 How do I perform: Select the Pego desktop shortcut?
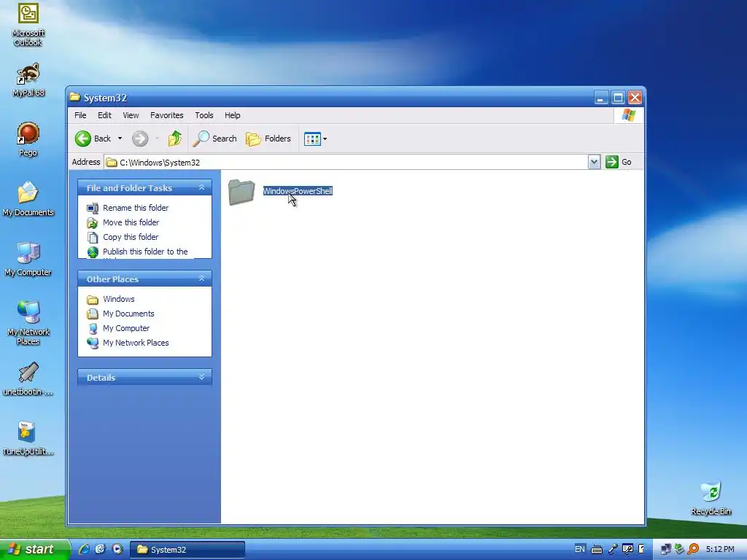coord(28,139)
